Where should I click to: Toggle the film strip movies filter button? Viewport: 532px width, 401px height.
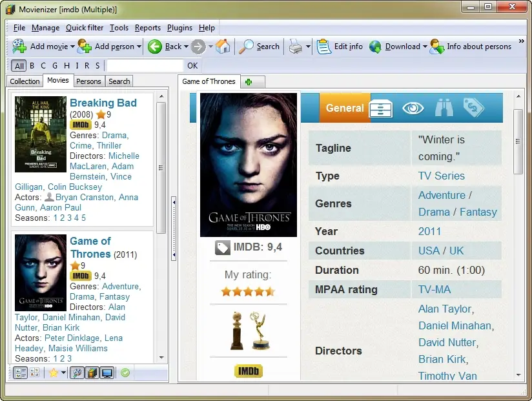[x=92, y=373]
